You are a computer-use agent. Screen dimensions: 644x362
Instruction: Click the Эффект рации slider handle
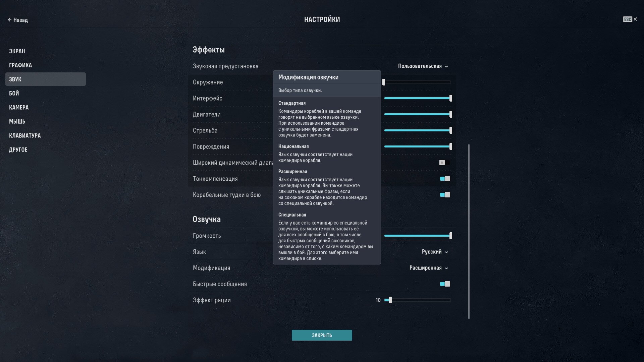pos(390,300)
